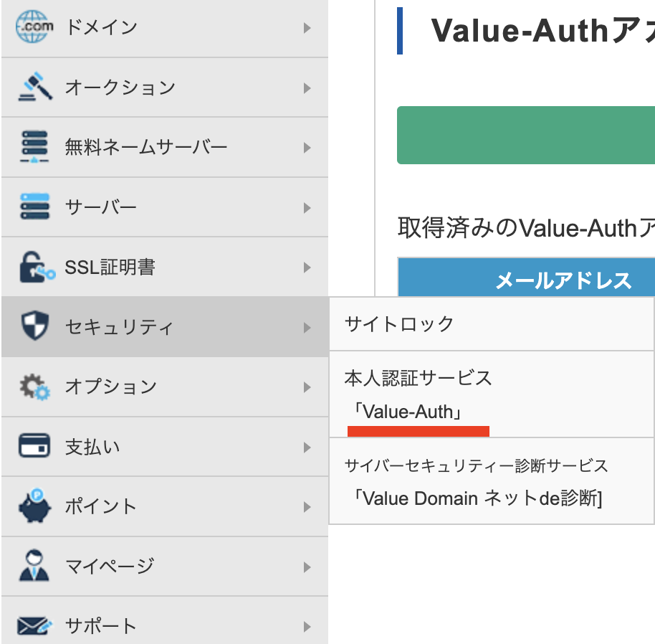Click the payment credit card icon
Viewport: 655px width, 644px height.
coord(34,447)
